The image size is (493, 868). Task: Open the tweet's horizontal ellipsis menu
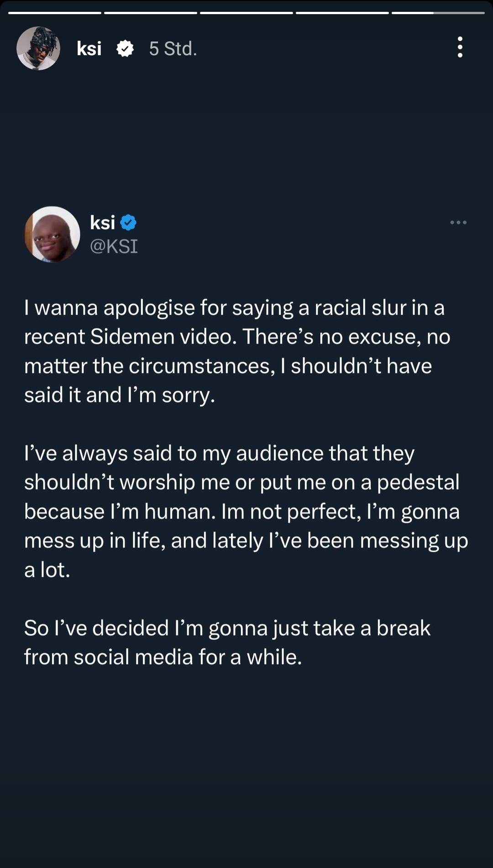click(458, 223)
